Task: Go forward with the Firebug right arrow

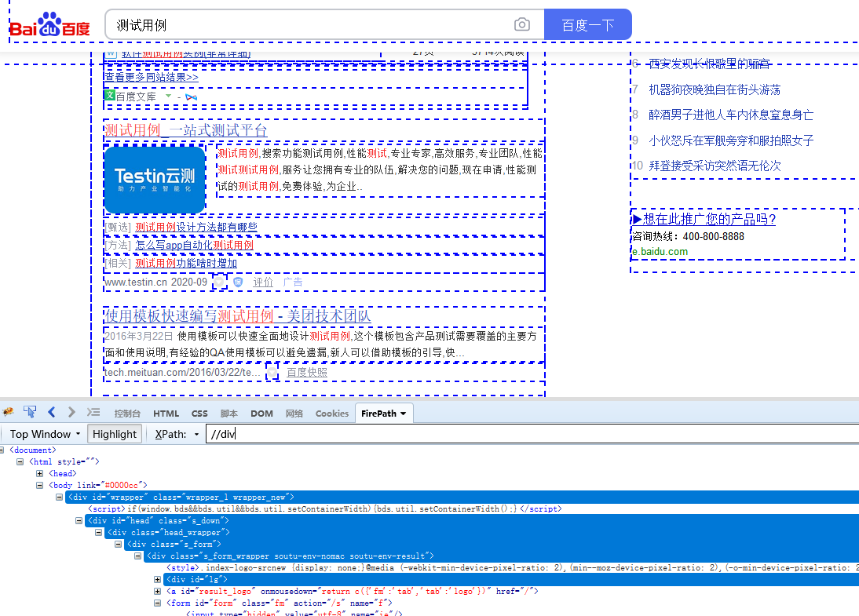Action: click(x=71, y=412)
